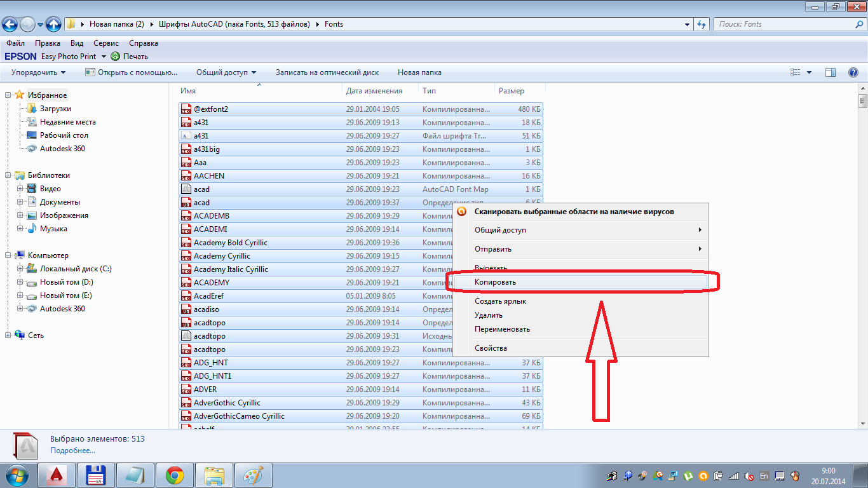Click Записать на оптический диск
868x488 pixels.
(x=327, y=72)
